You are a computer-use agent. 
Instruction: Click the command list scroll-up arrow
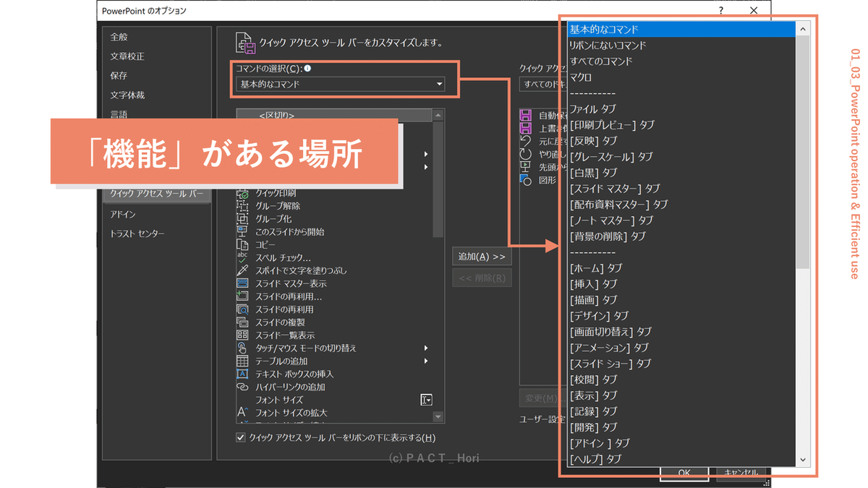pos(438,115)
